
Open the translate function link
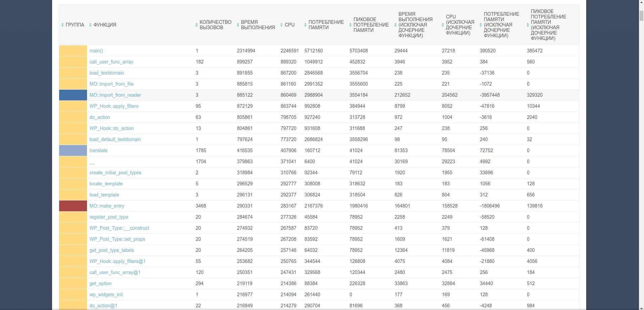pyautogui.click(x=98, y=150)
